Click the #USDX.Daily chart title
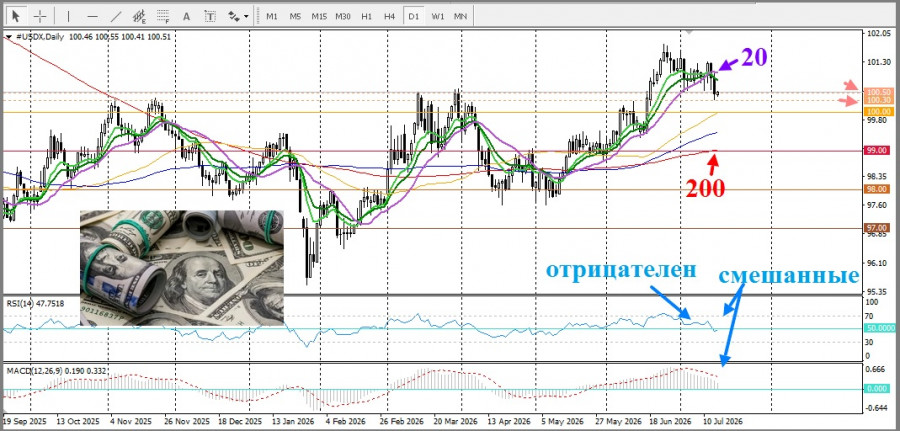 click(x=41, y=37)
